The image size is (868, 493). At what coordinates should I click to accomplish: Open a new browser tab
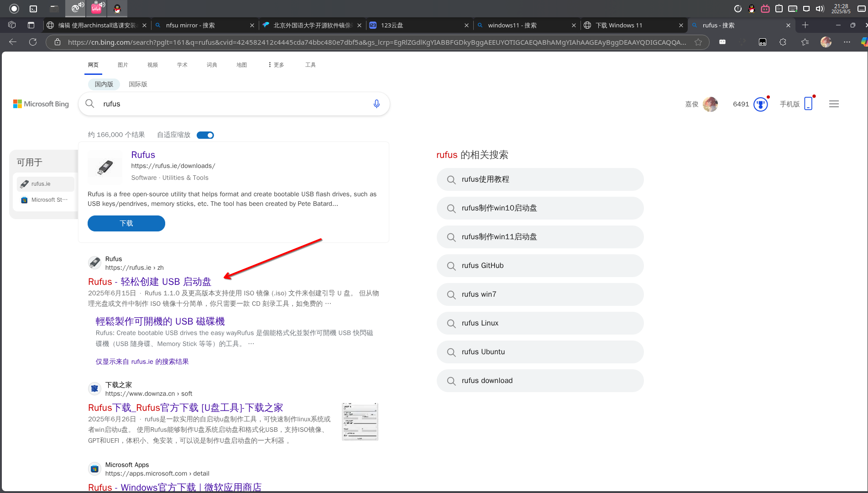coord(805,25)
